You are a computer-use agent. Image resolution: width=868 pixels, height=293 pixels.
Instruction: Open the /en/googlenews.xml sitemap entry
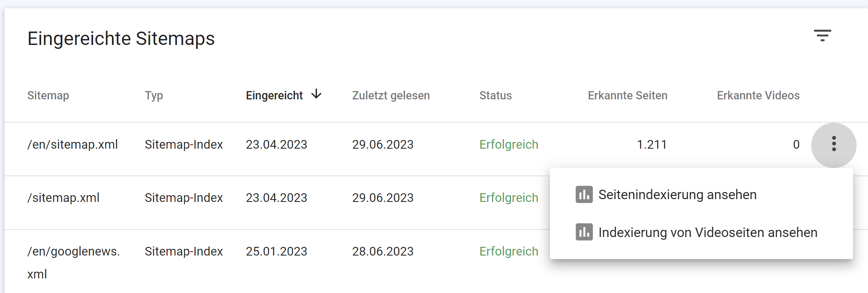73,251
